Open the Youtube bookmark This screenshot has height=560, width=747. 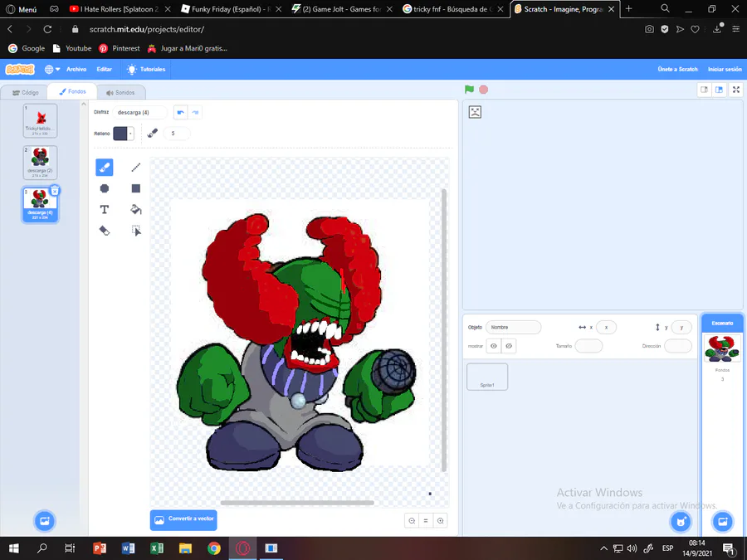pyautogui.click(x=72, y=48)
